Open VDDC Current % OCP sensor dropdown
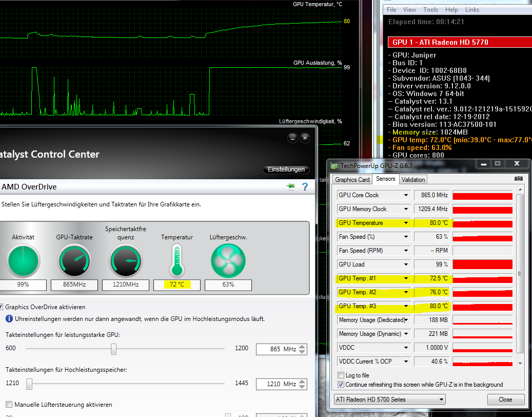The width and height of the screenshot is (532, 417). 406,362
